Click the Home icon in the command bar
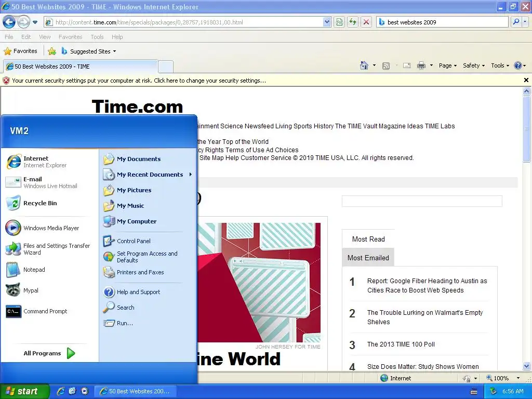Viewport: 532px width, 399px height. pos(364,65)
